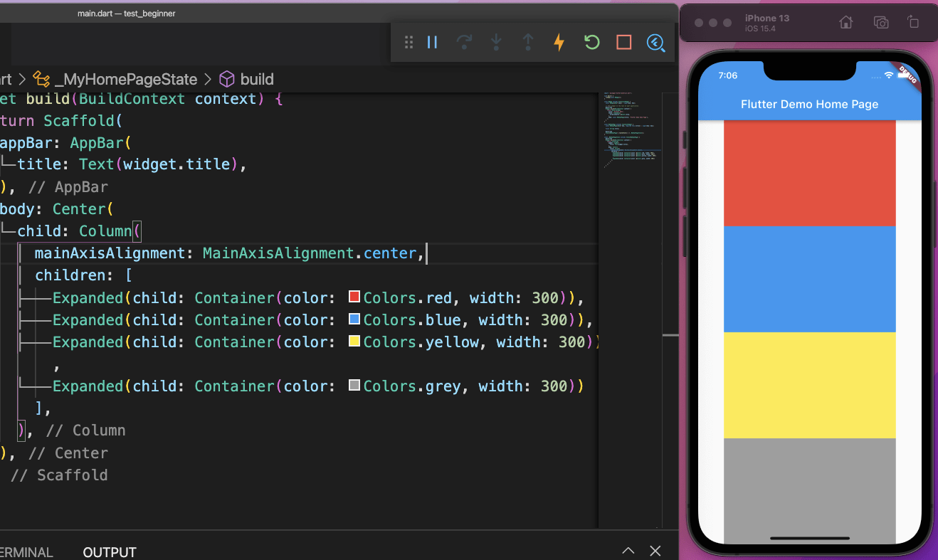Click the Scaffold( keyword on return line

pyautogui.click(x=83, y=120)
